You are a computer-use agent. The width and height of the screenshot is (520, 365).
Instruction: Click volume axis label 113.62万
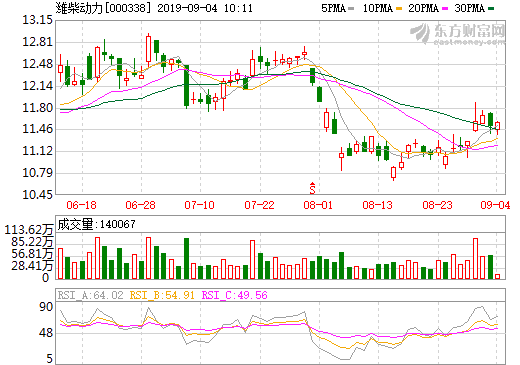(x=29, y=230)
